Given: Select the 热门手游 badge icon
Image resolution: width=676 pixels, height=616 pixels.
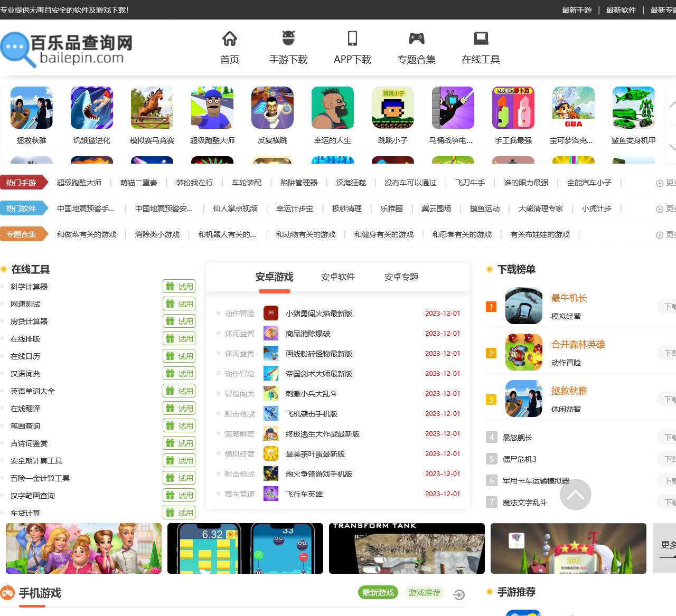Looking at the screenshot, I should 24,182.
